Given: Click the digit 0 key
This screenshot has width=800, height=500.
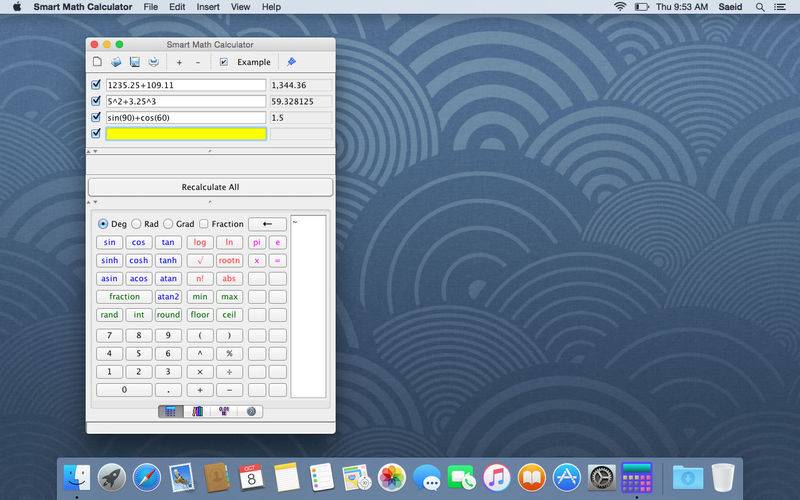Looking at the screenshot, I should pos(124,390).
